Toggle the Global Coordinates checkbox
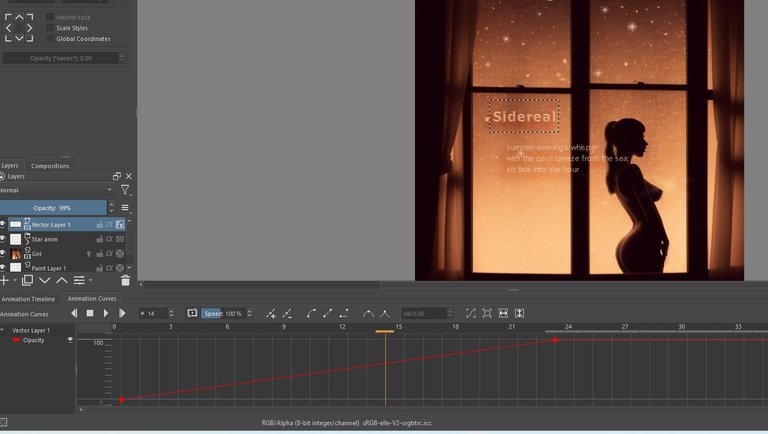 pos(50,39)
